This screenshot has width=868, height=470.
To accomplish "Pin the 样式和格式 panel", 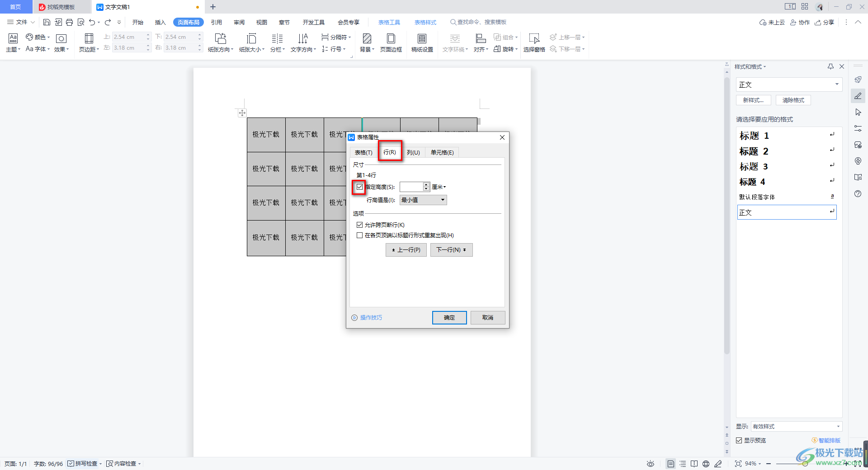I will 830,66.
